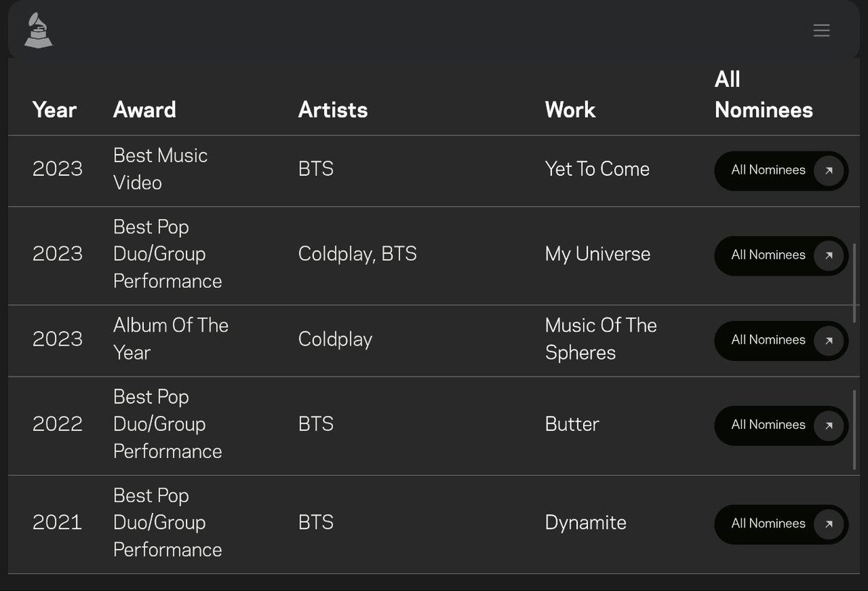This screenshot has width=868, height=591.
Task: View All Nominees for 2022 Butter nomination
Action: click(x=781, y=425)
